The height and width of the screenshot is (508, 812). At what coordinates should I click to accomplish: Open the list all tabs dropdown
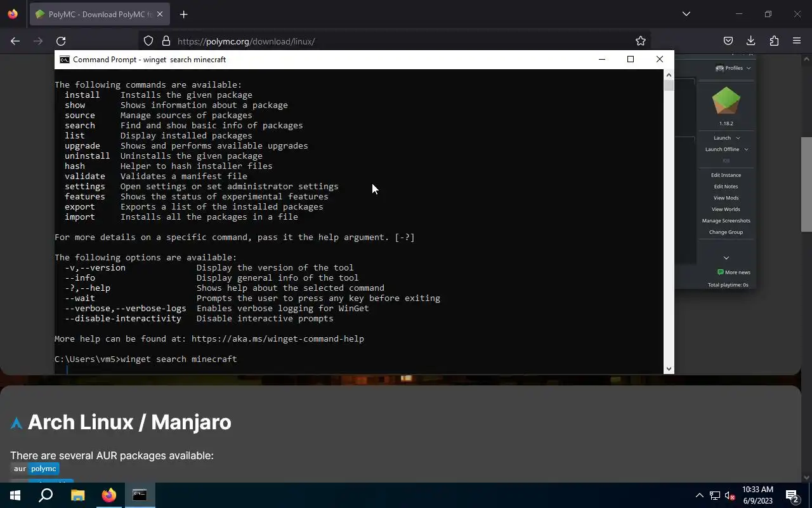pos(686,14)
